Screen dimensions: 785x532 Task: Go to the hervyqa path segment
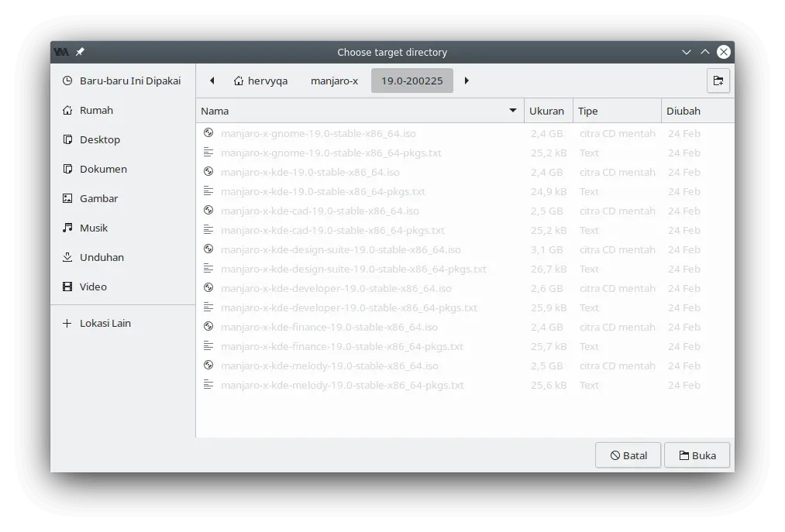(x=260, y=81)
